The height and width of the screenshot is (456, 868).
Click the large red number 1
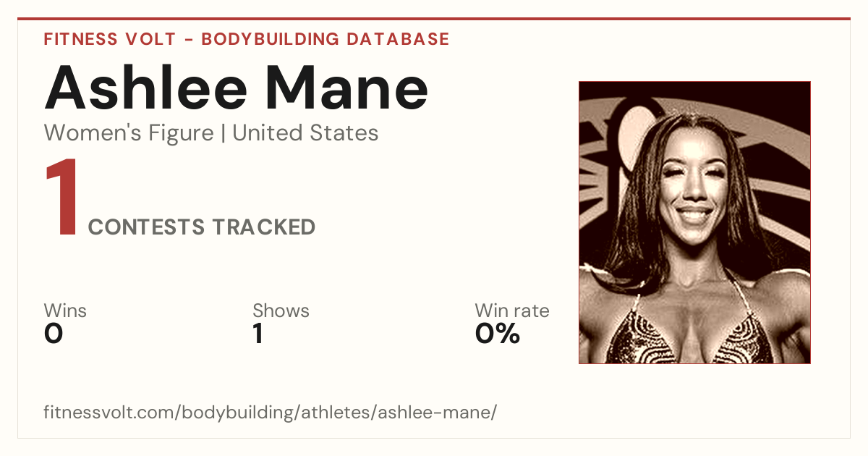(x=61, y=199)
